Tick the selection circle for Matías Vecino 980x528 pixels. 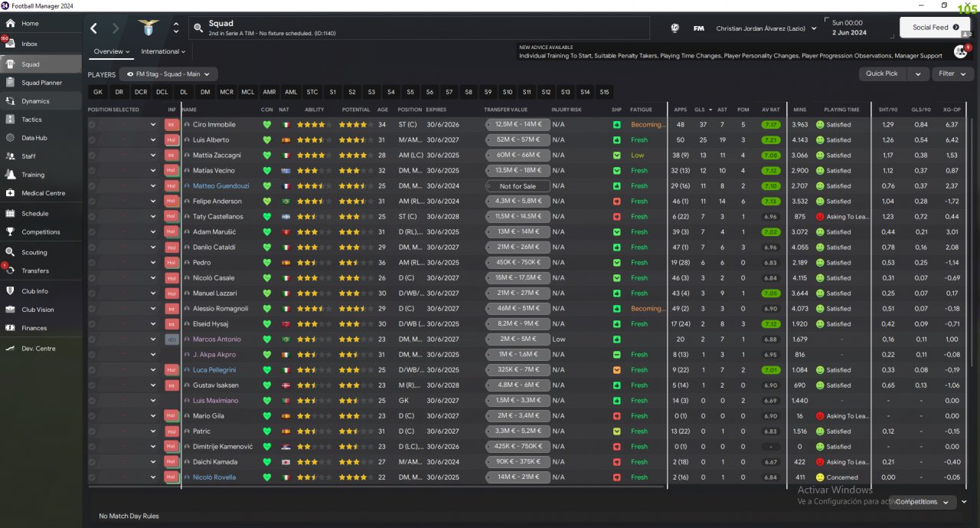tap(92, 171)
